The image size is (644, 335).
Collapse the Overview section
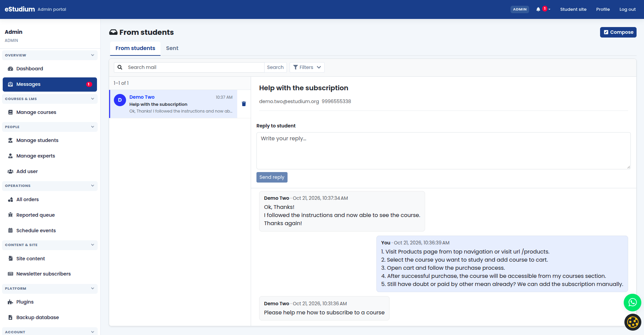coord(50,55)
